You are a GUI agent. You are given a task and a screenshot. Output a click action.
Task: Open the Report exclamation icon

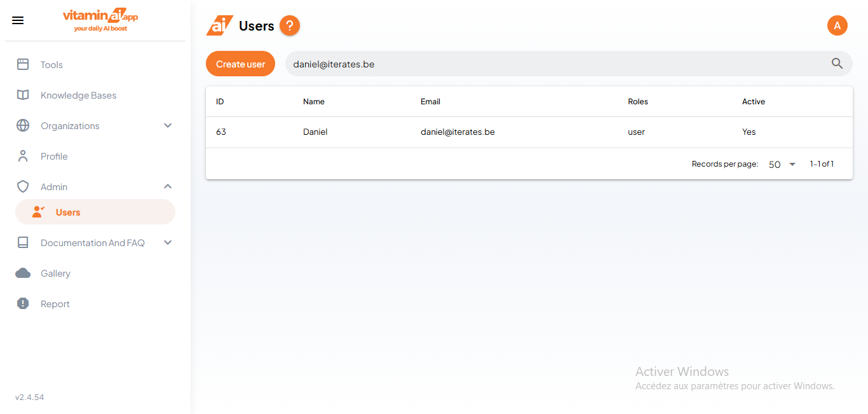click(23, 303)
